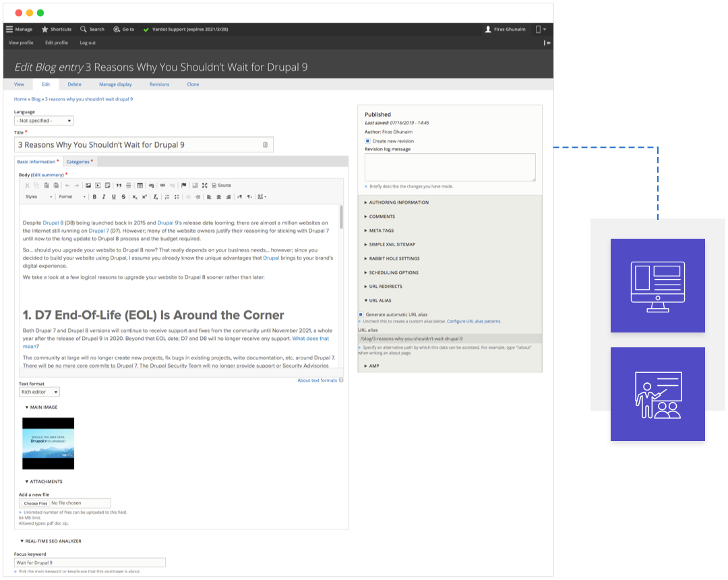
Task: Open the Revisions tab
Action: (159, 84)
